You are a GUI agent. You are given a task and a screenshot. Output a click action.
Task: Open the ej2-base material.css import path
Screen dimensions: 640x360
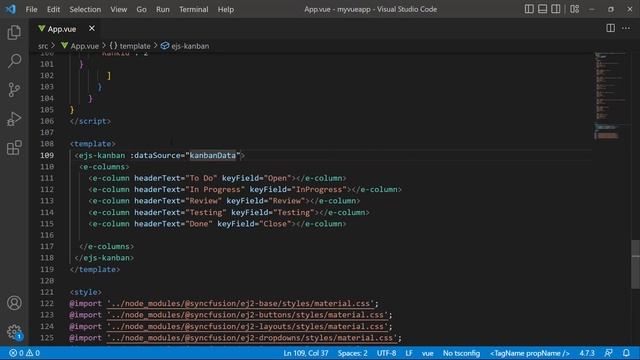(x=240, y=303)
